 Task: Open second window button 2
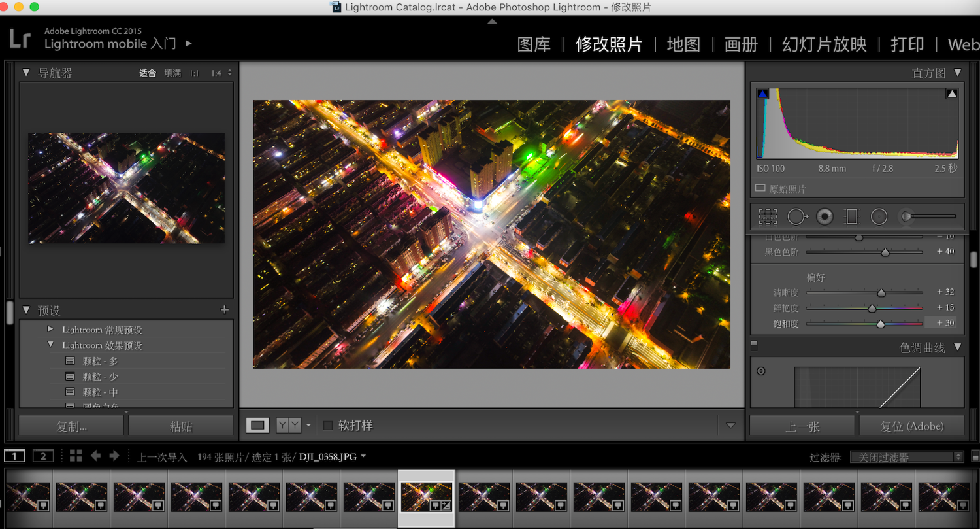[43, 456]
